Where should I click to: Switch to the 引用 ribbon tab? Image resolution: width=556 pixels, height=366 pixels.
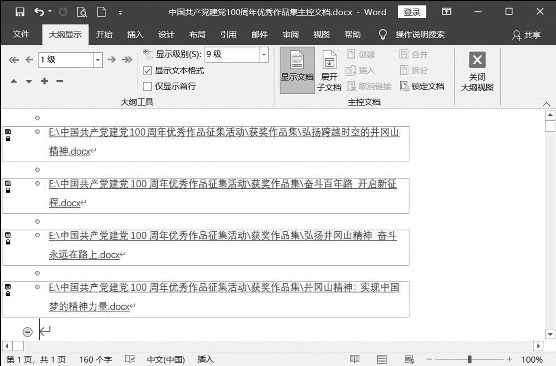tap(228, 34)
